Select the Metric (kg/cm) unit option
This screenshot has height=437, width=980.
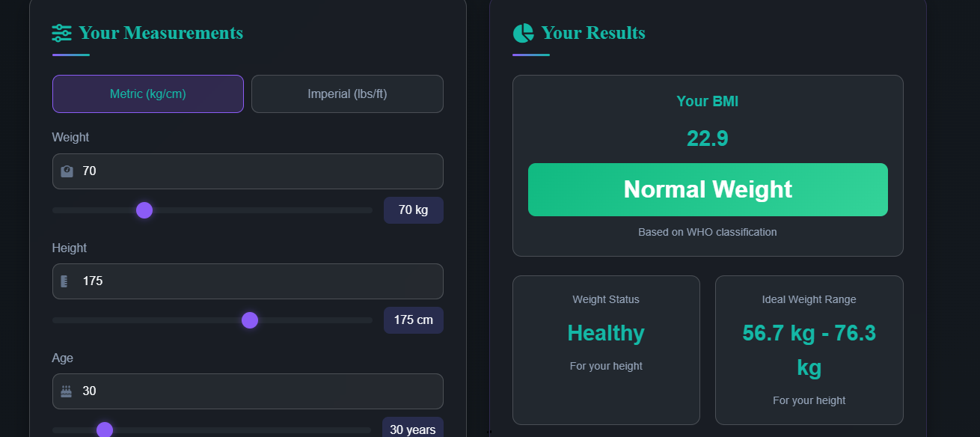pos(147,94)
